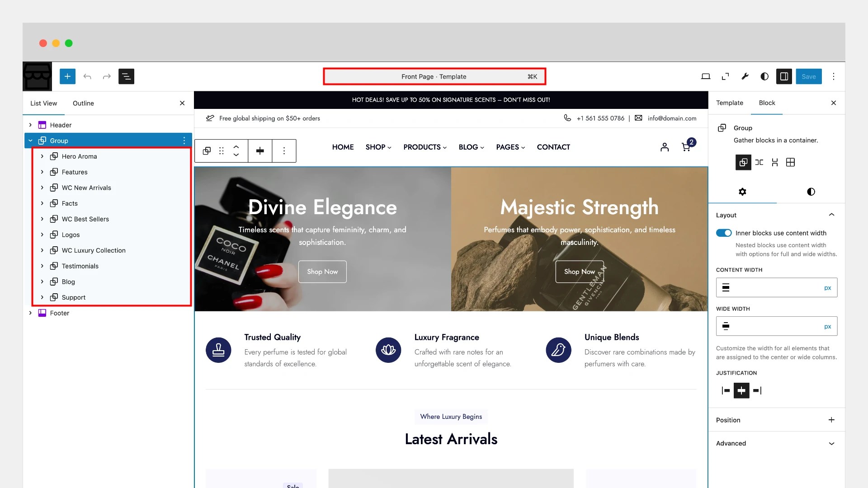Switch to the Template tab
This screenshot has height=488, width=868.
click(x=729, y=103)
